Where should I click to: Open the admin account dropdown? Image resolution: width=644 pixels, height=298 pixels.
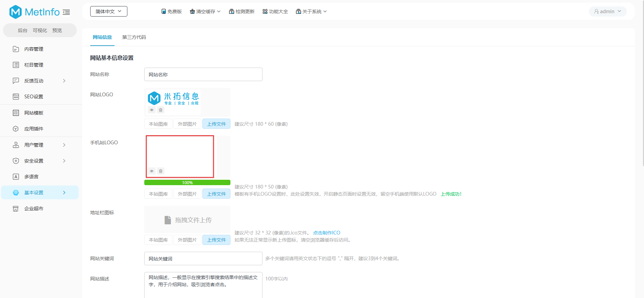(608, 11)
